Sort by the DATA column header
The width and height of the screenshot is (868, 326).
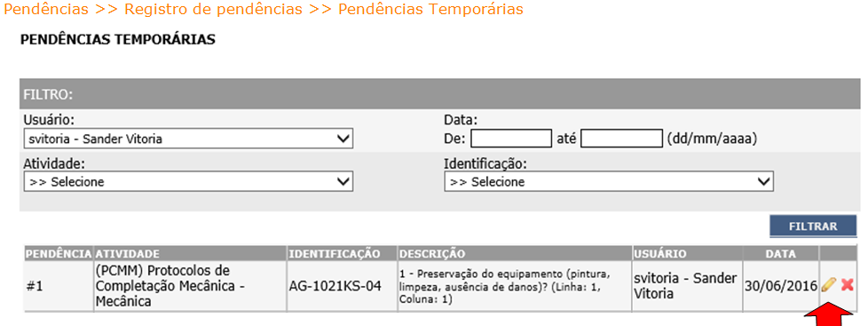coord(780,254)
